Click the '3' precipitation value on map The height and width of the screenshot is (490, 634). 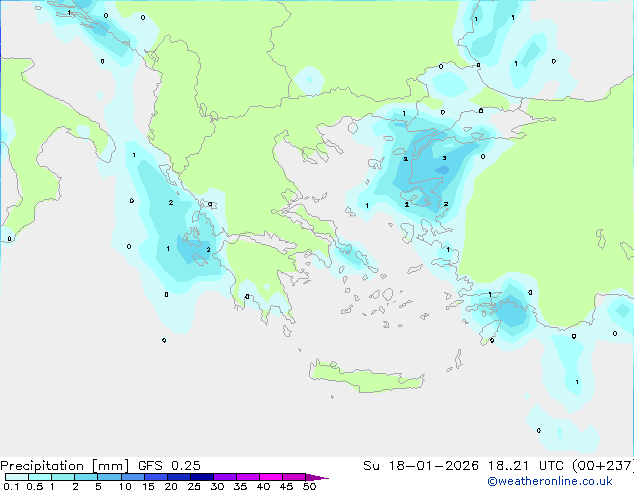click(444, 158)
